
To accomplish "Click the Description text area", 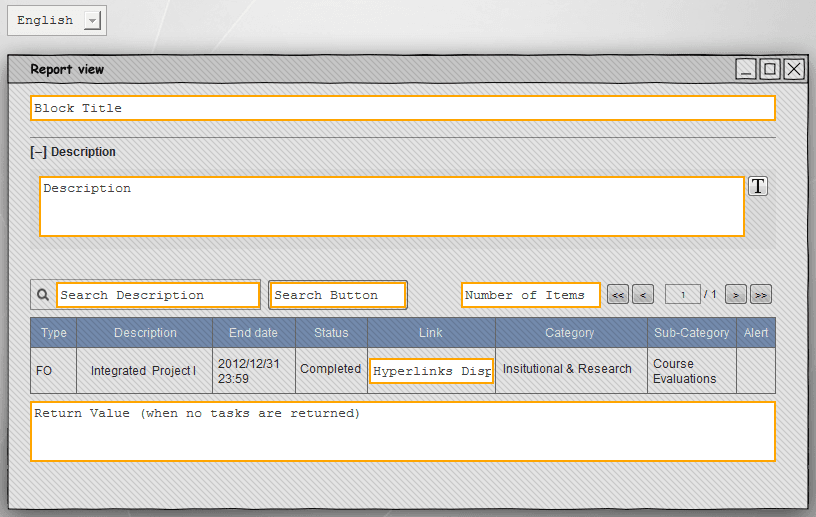I will pos(392,207).
